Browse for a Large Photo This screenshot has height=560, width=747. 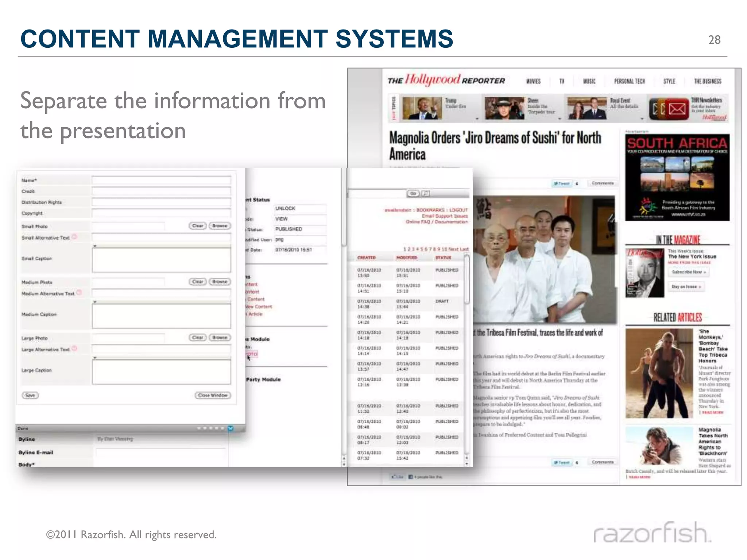point(220,337)
